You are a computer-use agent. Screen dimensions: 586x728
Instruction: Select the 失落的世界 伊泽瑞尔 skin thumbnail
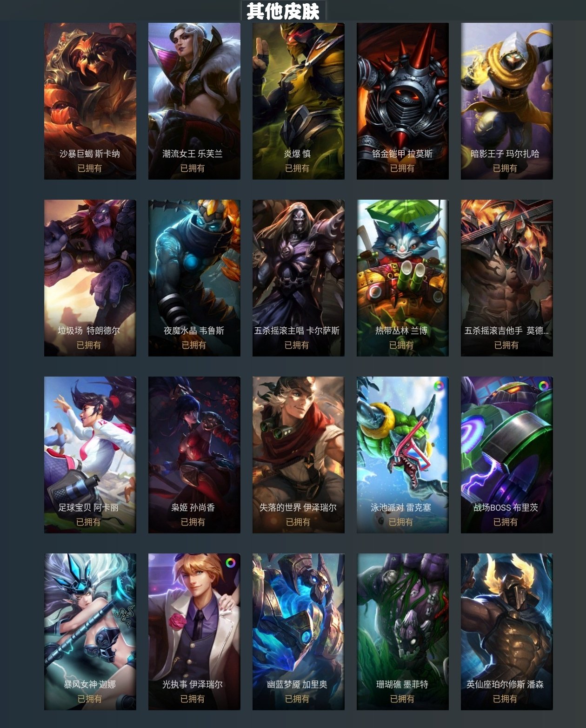click(299, 455)
